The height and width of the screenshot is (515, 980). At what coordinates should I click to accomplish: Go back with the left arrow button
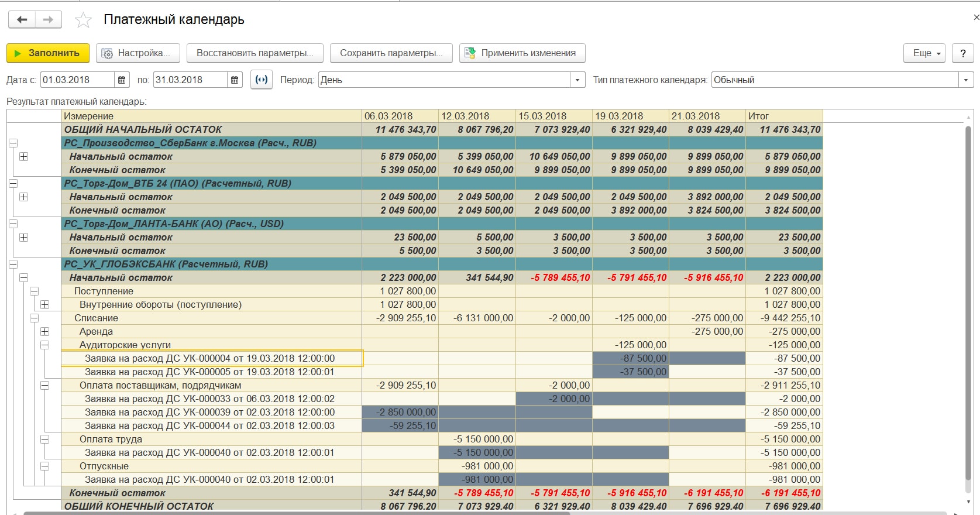22,19
